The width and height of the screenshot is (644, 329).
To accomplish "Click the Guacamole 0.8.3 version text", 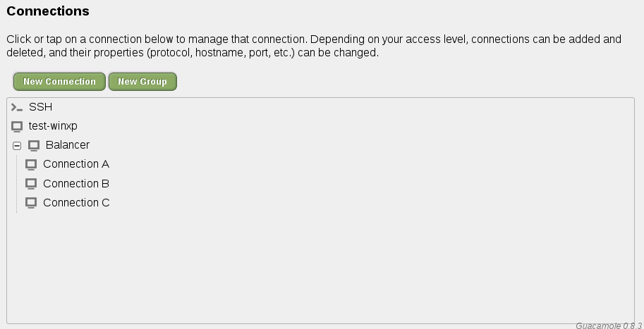I will 609,325.
